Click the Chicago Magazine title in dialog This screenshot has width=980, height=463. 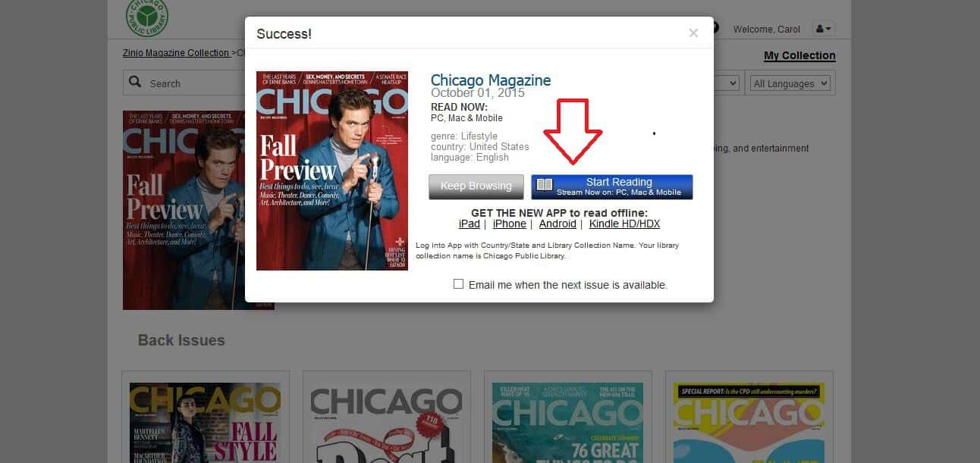(491, 80)
